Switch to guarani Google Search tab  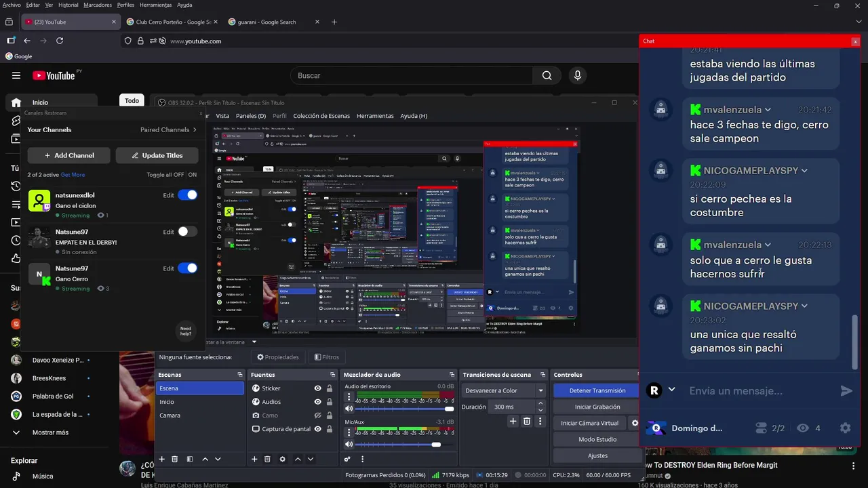click(274, 22)
